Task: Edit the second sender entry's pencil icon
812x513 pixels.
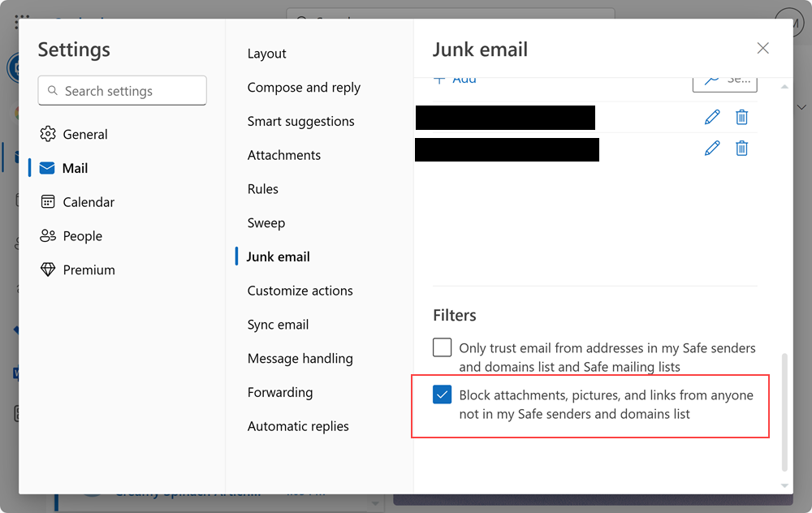Action: tap(712, 148)
